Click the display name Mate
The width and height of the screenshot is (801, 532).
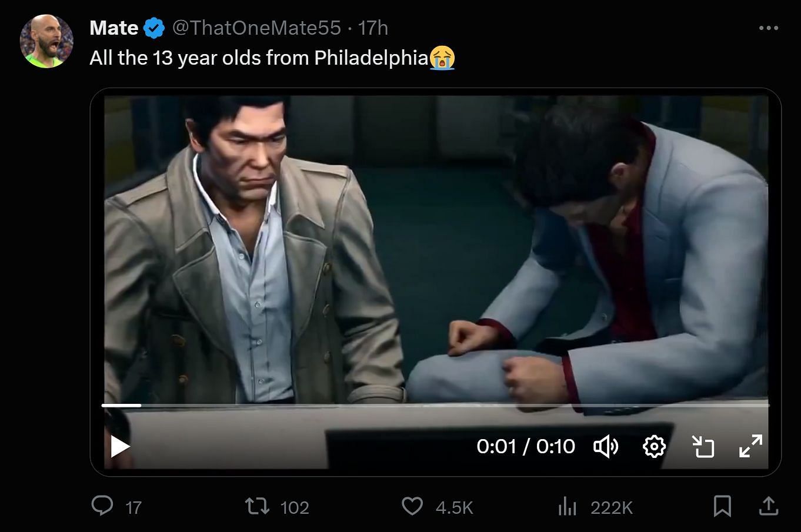114,28
